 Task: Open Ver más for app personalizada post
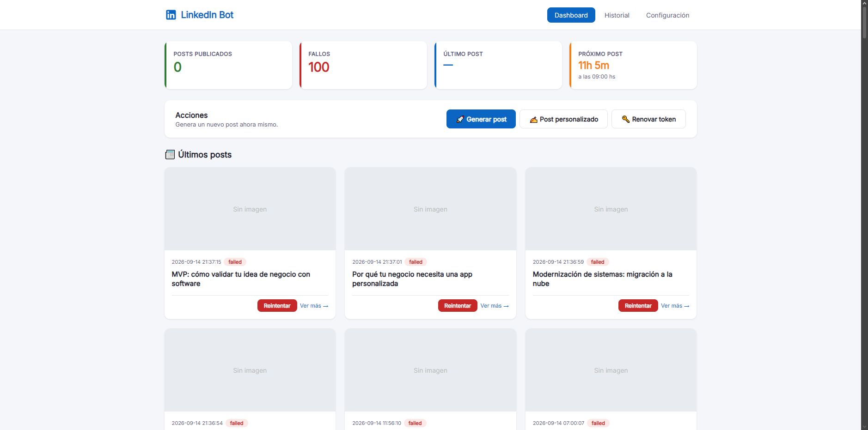495,306
